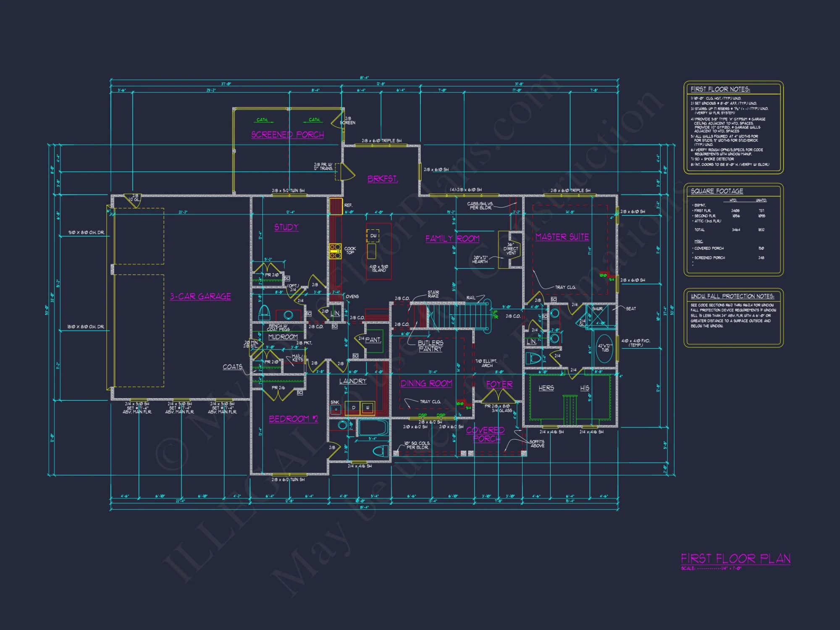Select the cook top symbol in the kitchen

[336, 250]
